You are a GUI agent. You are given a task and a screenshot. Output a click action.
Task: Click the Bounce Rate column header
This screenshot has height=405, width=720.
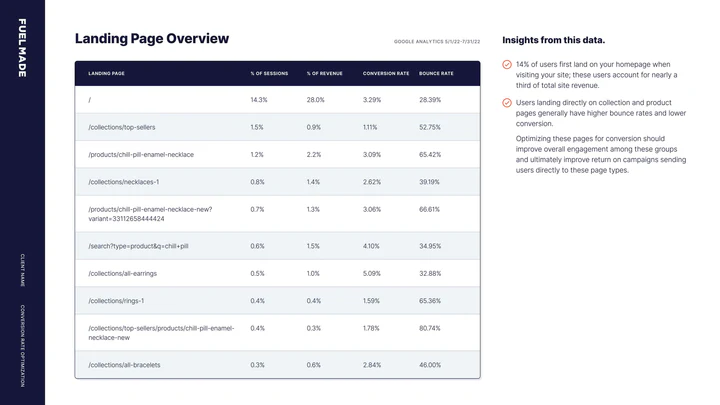coord(436,73)
